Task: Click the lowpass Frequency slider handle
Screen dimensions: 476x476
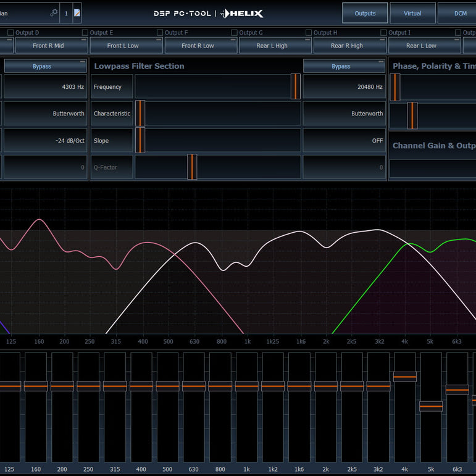Action: pyautogui.click(x=296, y=87)
